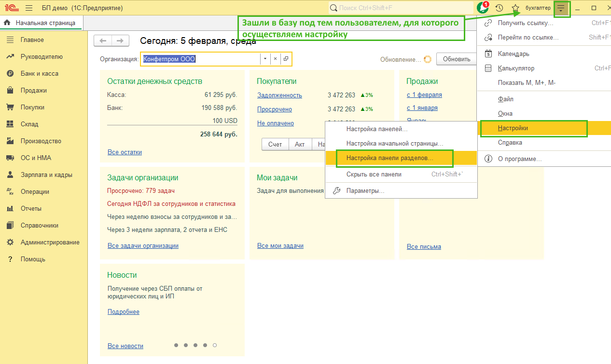Expand Окна submenu
This screenshot has height=364, width=611.
pos(544,114)
